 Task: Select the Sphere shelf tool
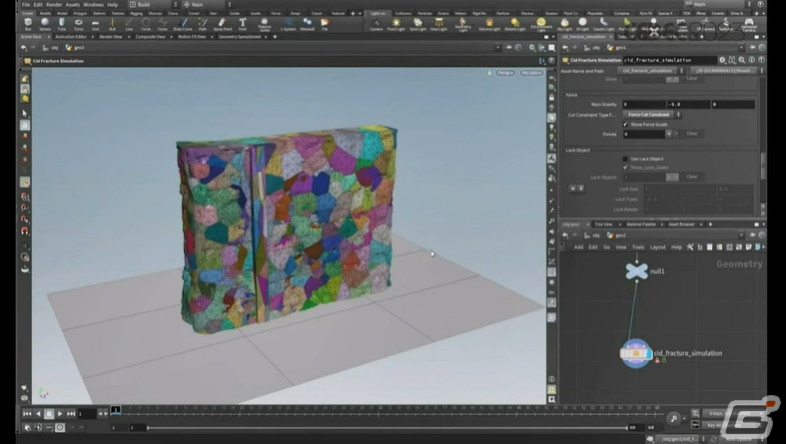tap(45, 24)
